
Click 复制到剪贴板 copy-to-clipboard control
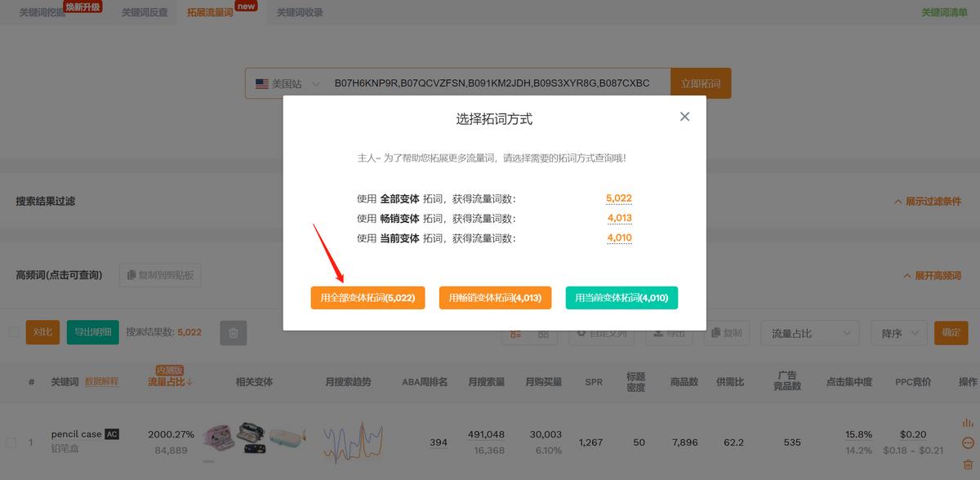click(x=161, y=274)
